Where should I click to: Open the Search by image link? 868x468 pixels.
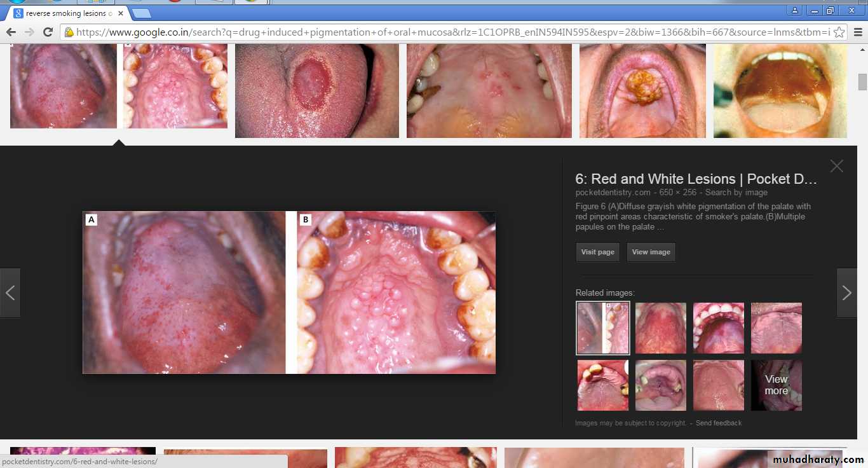coord(736,192)
